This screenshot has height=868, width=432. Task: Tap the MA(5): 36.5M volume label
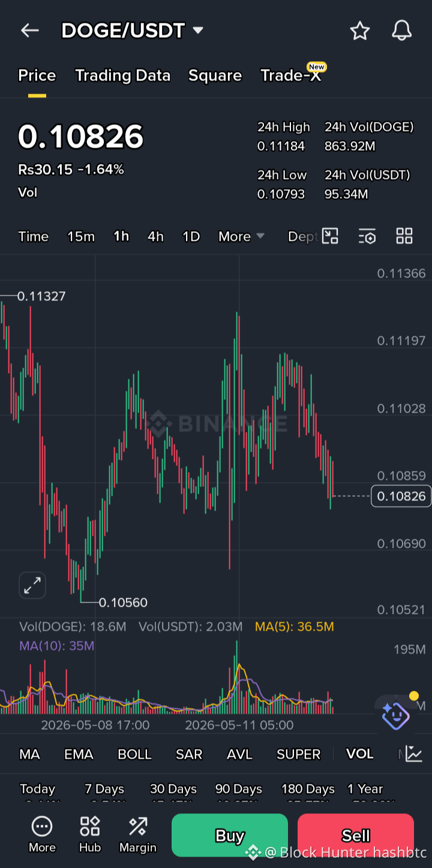294,627
